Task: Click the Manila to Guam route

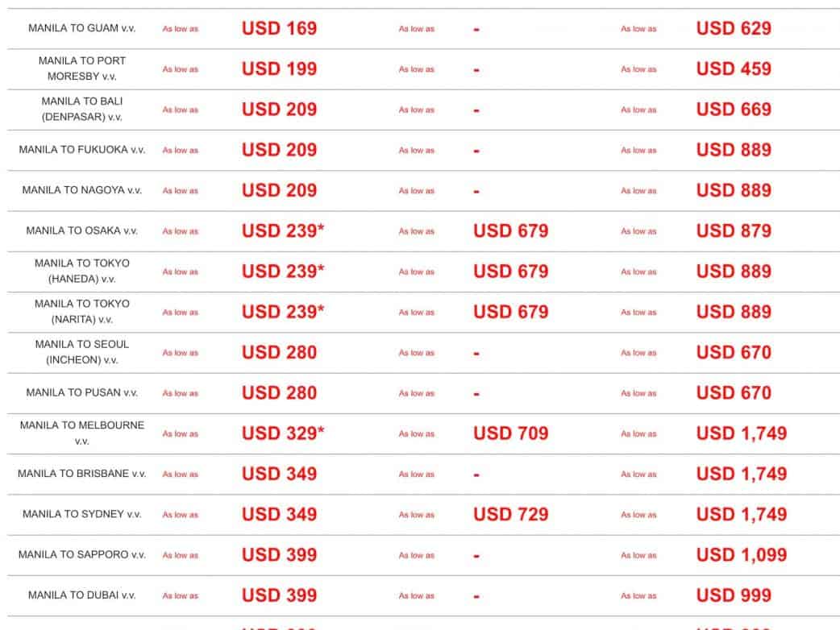Action: click(x=81, y=28)
